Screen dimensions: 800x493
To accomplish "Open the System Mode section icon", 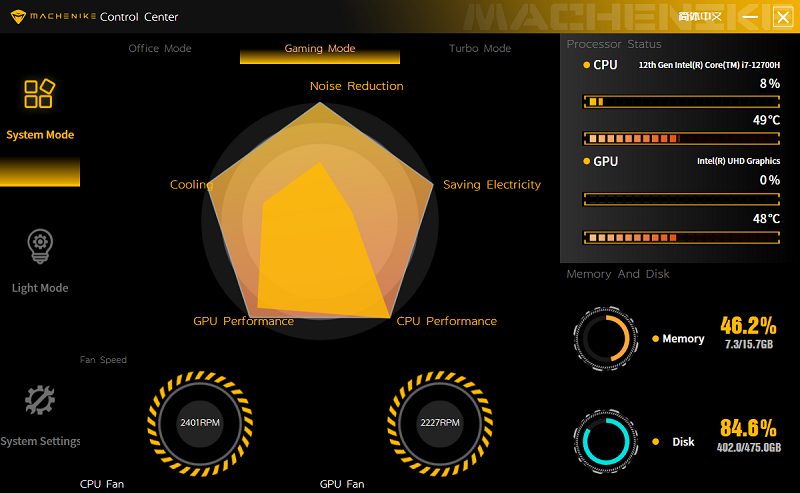I will tap(39, 95).
